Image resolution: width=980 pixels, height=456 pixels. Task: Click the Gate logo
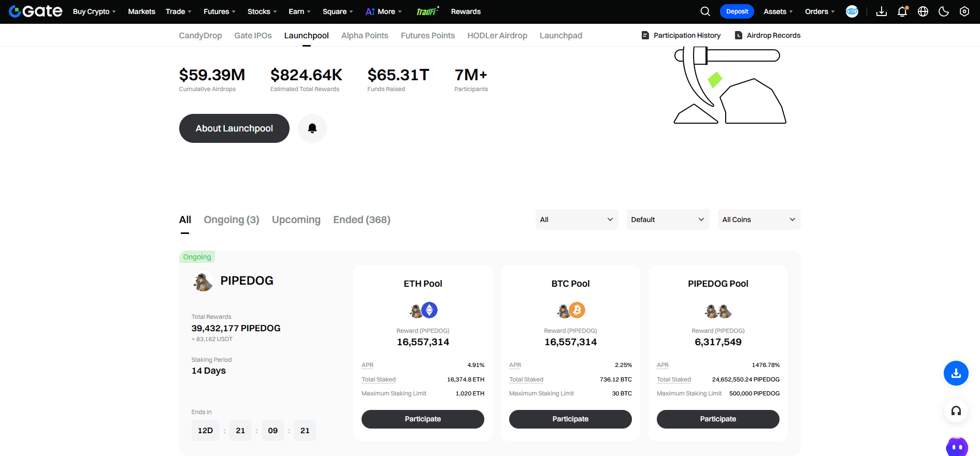point(35,11)
